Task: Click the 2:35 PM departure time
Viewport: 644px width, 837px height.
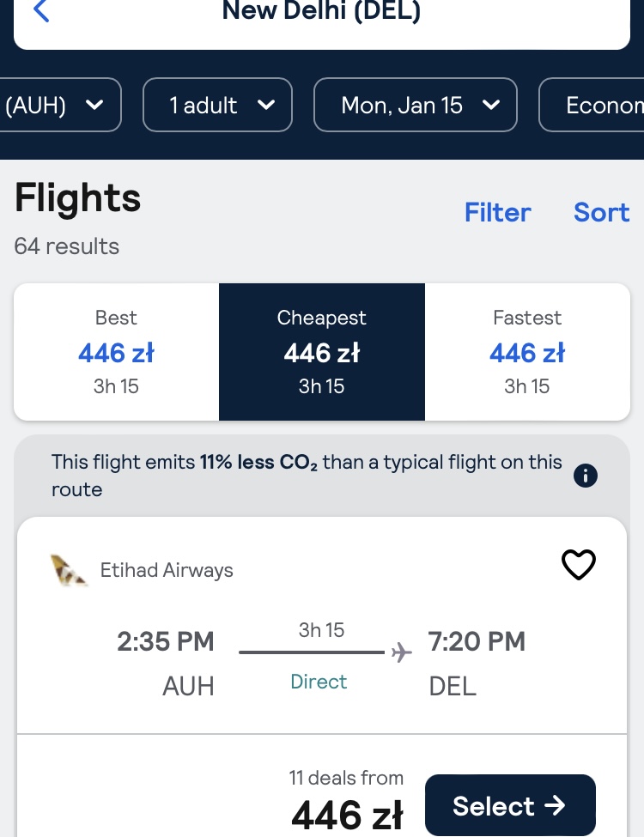Action: pos(166,641)
